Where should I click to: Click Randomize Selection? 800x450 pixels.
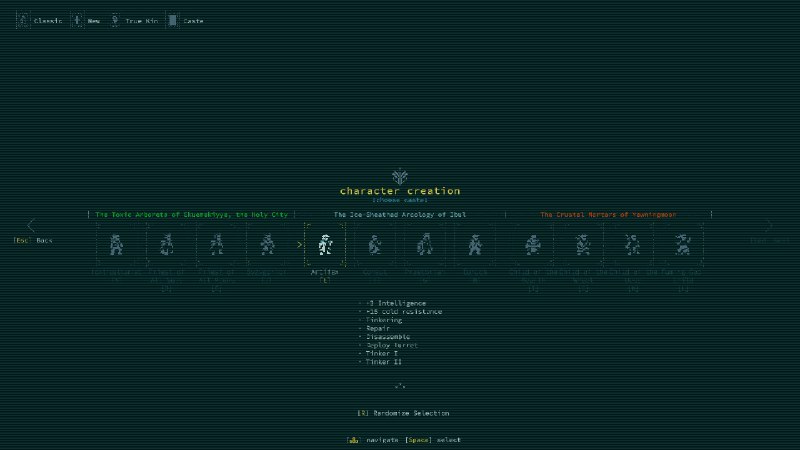coord(403,413)
